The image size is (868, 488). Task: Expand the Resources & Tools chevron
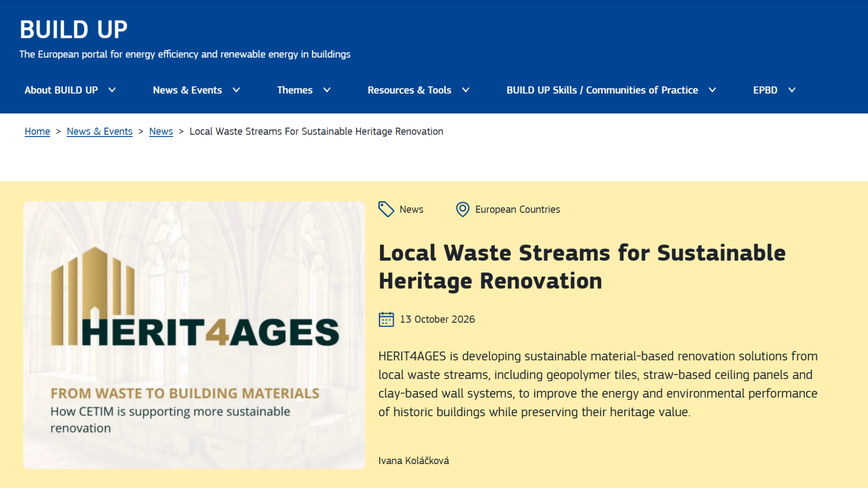tap(466, 90)
